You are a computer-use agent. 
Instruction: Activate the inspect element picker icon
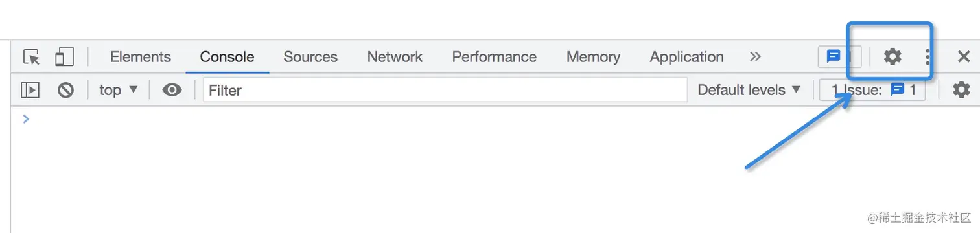(32, 57)
